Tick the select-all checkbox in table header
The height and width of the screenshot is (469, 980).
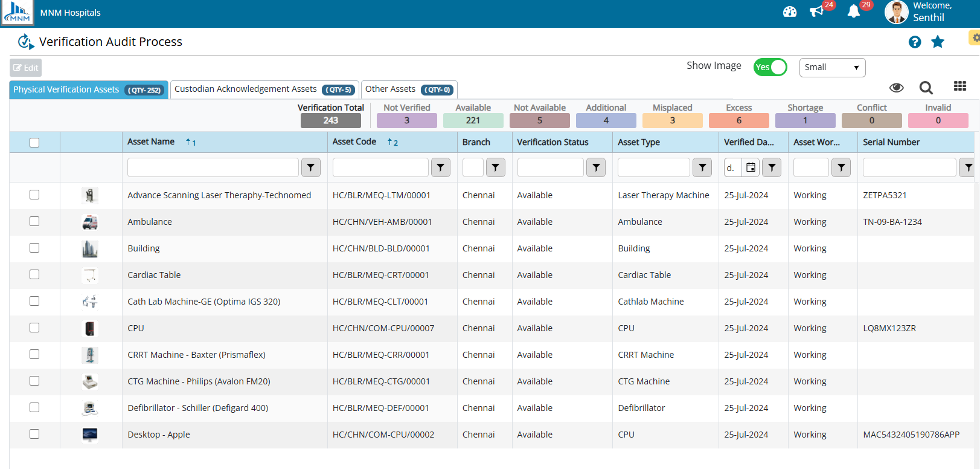[34, 143]
